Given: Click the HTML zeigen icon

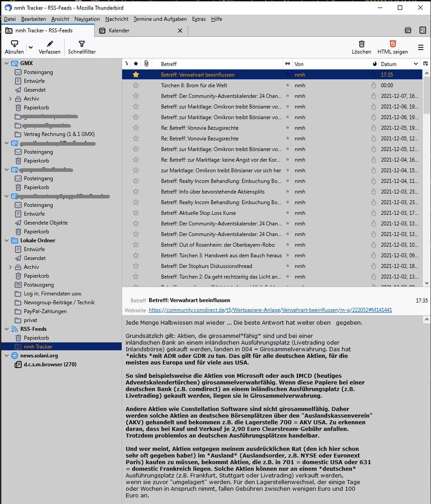Looking at the screenshot, I should click(393, 44).
